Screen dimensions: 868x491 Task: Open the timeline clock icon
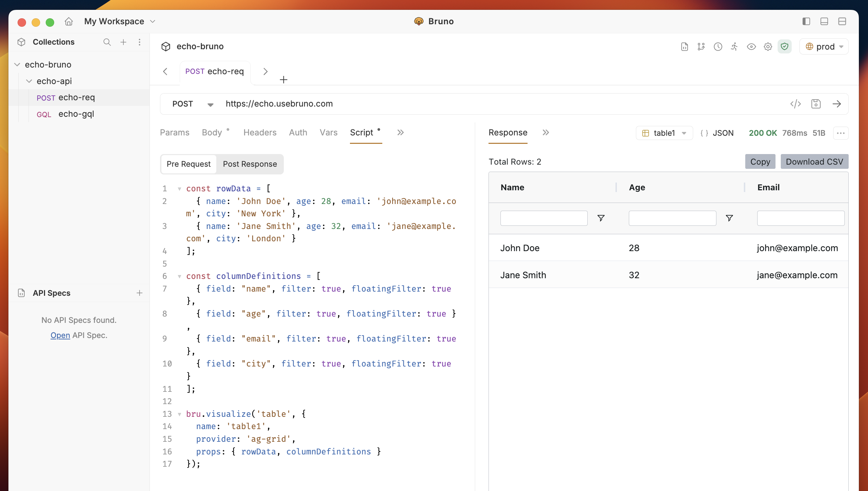(x=718, y=46)
